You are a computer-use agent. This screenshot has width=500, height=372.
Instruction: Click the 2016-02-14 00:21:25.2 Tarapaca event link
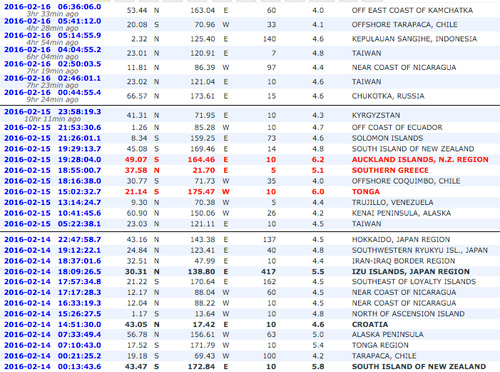coord(53,356)
